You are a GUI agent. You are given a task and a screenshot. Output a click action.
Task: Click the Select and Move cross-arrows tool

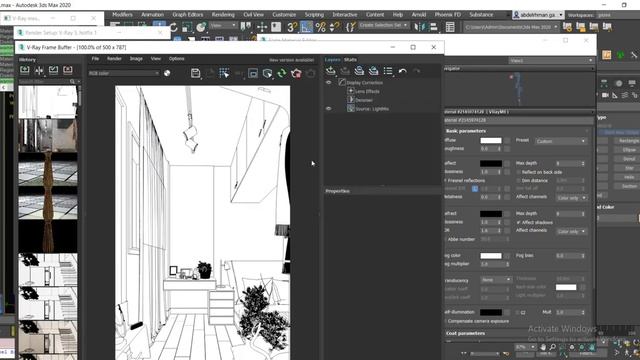pos(262,27)
